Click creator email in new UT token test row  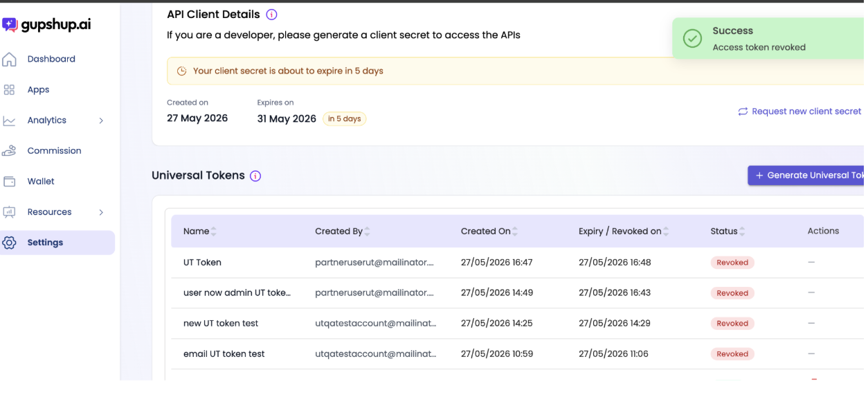point(376,323)
